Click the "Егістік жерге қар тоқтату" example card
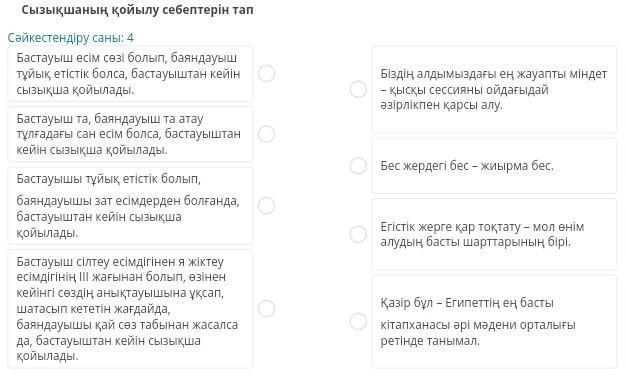The width and height of the screenshot is (626, 382). pos(494,234)
